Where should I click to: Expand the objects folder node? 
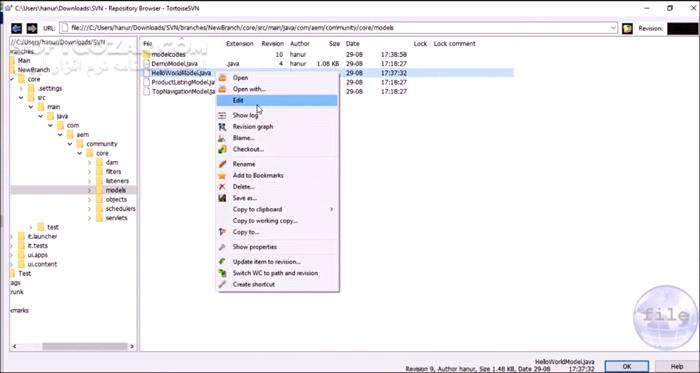90,199
